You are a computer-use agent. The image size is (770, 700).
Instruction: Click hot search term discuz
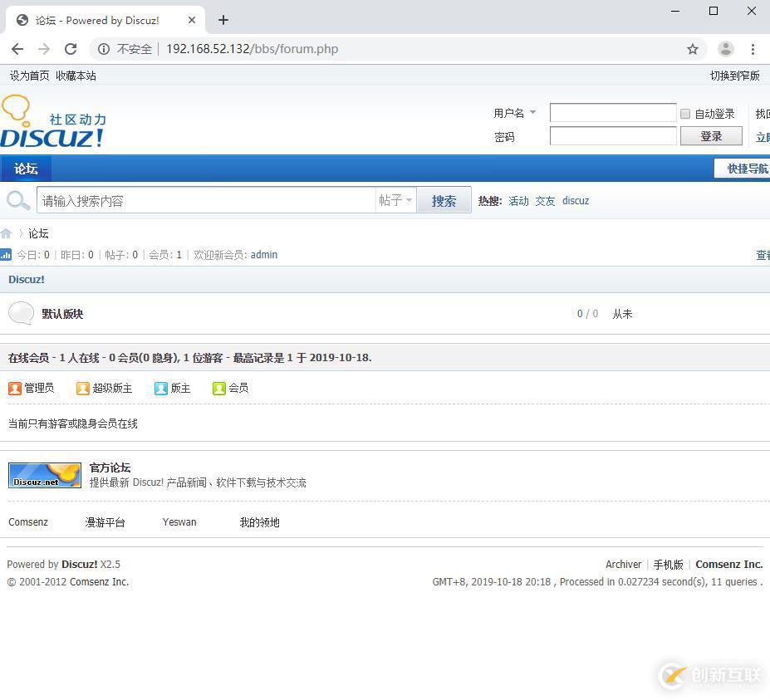[576, 201]
